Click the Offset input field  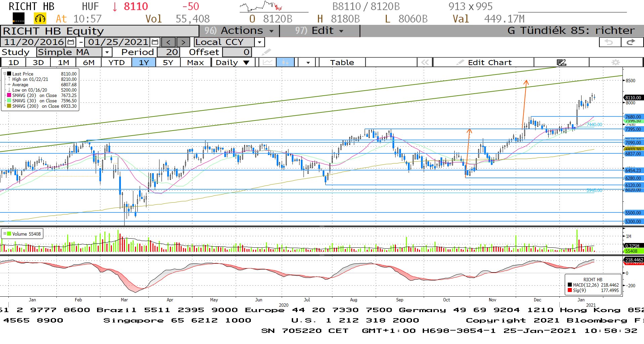point(237,52)
